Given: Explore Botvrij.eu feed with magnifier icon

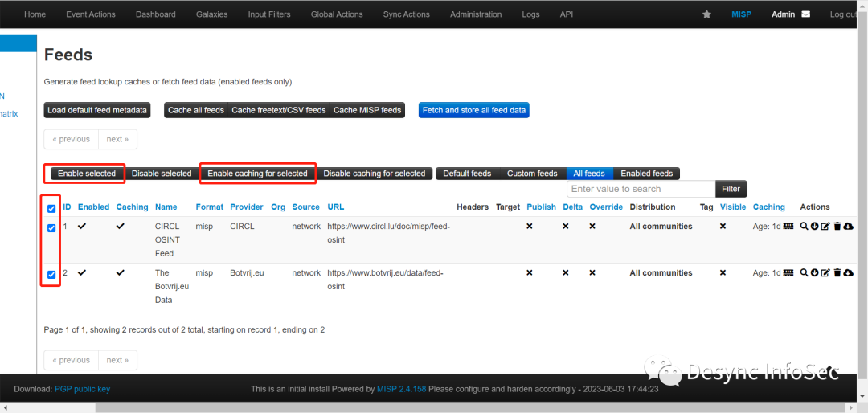Looking at the screenshot, I should (804, 272).
